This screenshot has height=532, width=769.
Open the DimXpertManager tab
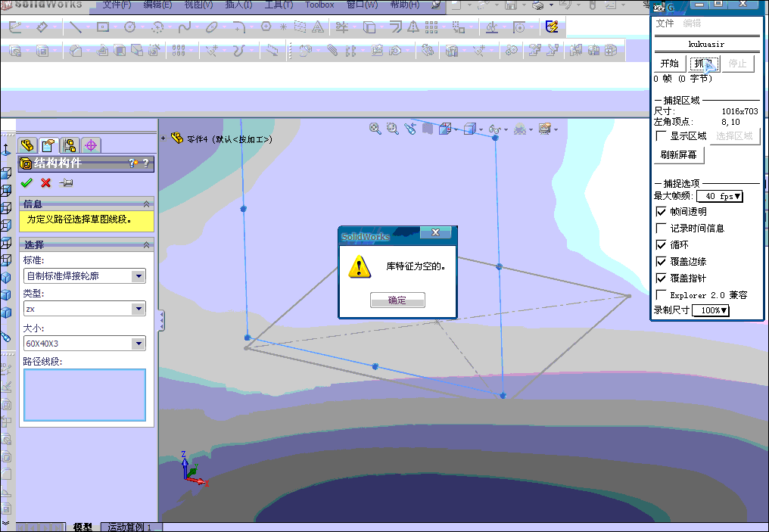[91, 145]
